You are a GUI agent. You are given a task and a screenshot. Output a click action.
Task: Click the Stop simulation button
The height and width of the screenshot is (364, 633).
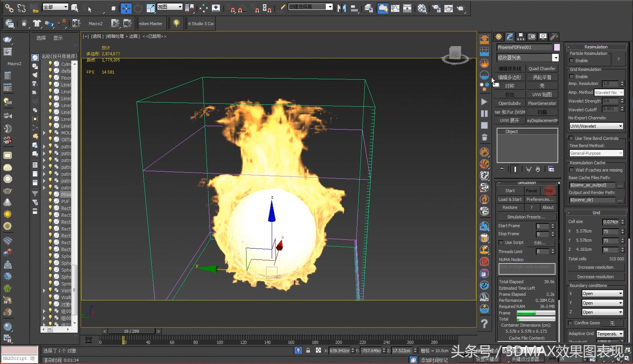click(548, 191)
